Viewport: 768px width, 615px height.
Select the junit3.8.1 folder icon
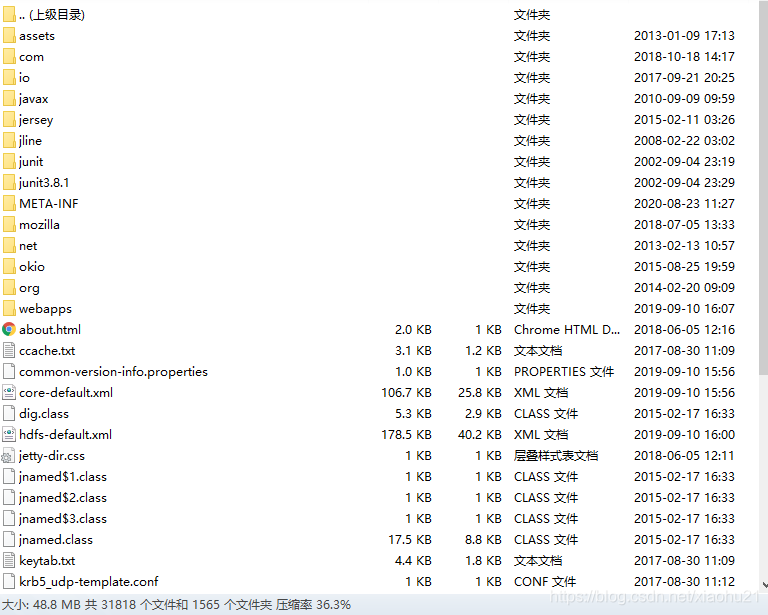point(9,183)
